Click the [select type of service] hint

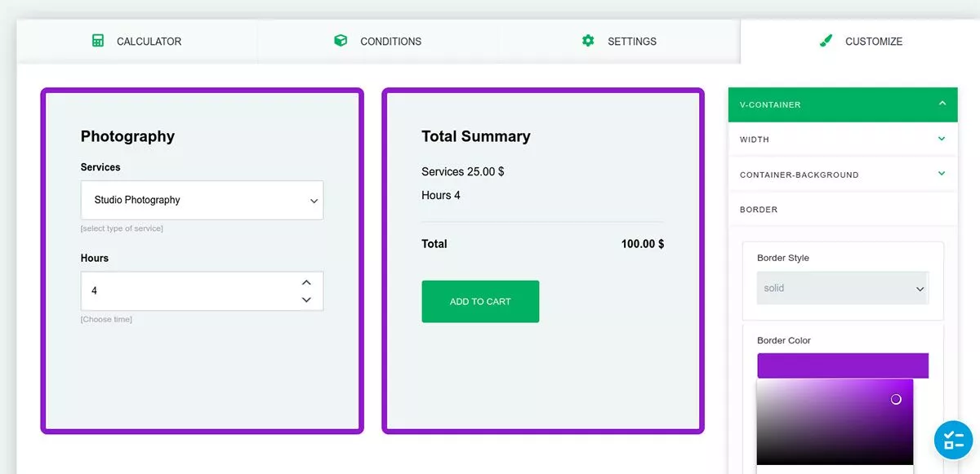[122, 228]
